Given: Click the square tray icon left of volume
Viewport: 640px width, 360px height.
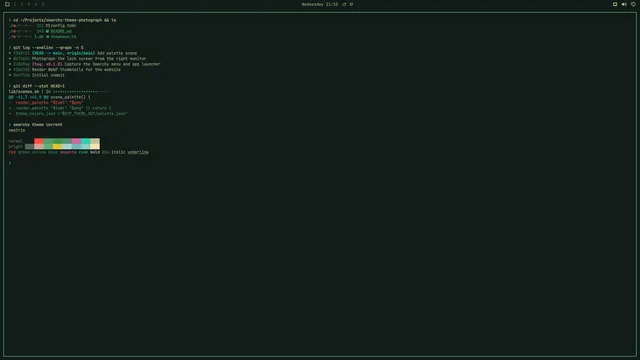Looking at the screenshot, I should [615, 4].
